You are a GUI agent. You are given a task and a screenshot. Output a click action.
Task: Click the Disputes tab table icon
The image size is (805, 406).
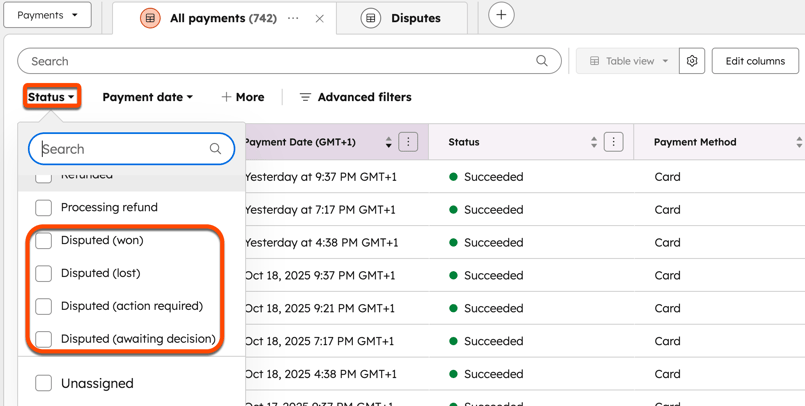pyautogui.click(x=371, y=18)
